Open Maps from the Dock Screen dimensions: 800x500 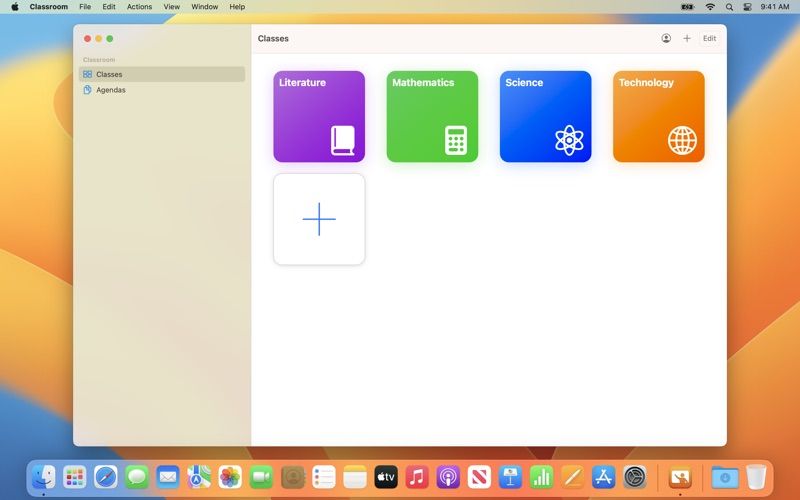click(x=199, y=478)
